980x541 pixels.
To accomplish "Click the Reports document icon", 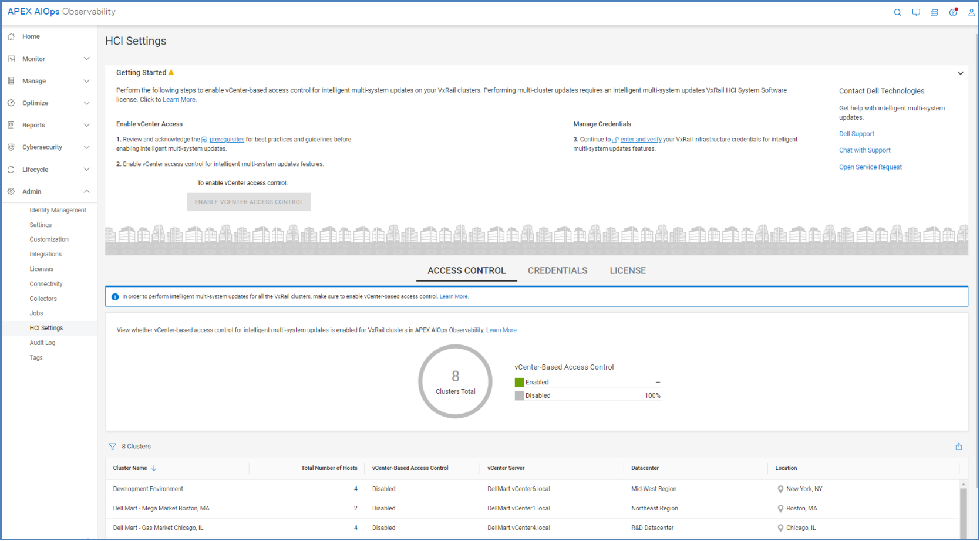I will (x=11, y=125).
